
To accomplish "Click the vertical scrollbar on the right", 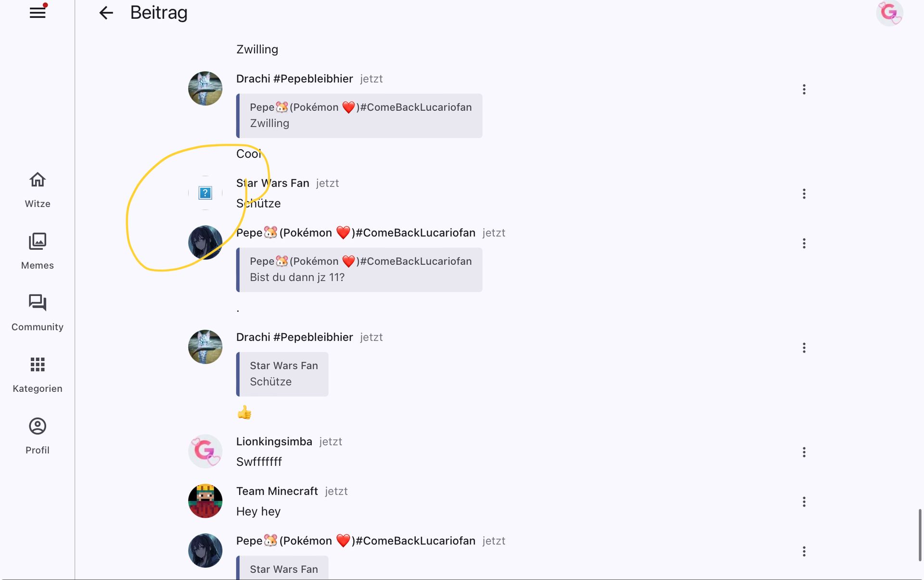I will click(920, 534).
